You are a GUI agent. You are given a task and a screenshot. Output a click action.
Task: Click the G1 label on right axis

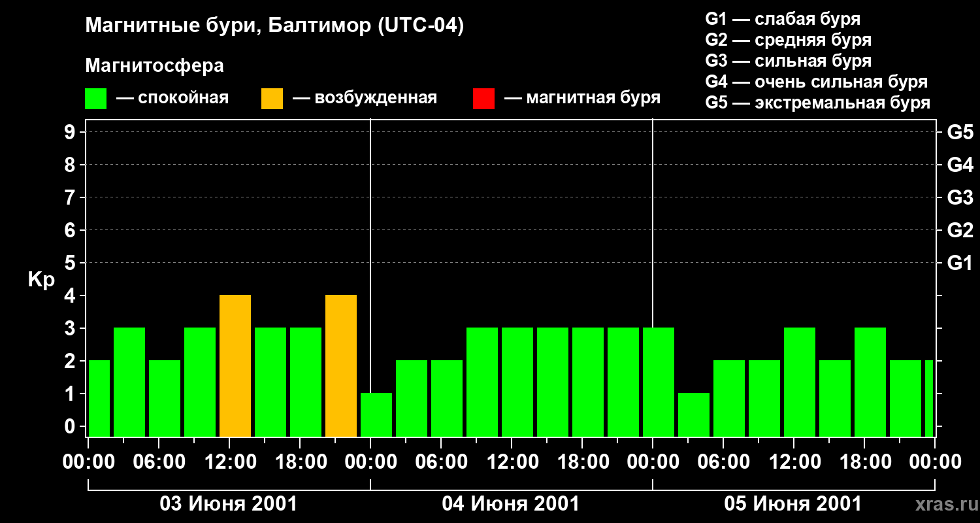(960, 263)
